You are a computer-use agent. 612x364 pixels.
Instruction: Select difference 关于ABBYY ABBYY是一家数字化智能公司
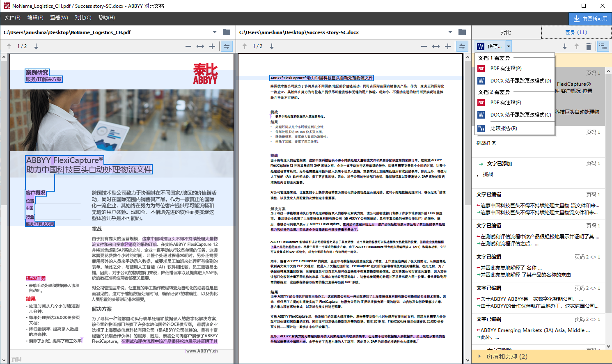[538, 298]
